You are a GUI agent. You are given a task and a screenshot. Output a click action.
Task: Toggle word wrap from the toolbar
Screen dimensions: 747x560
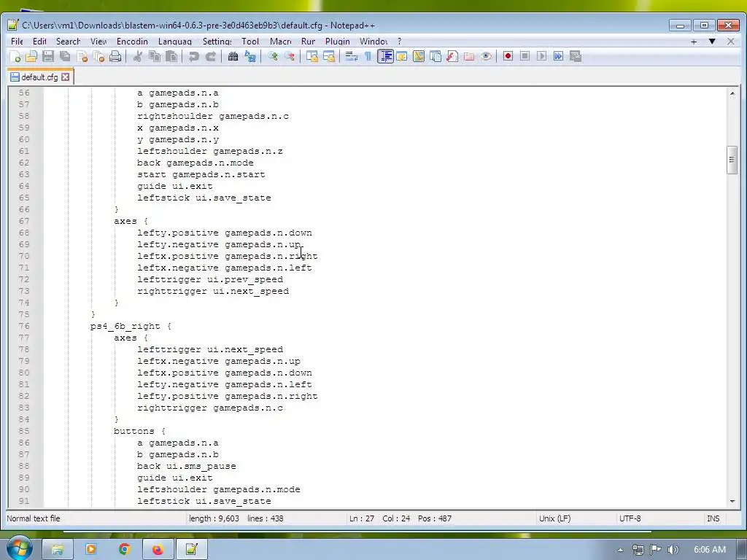(351, 57)
